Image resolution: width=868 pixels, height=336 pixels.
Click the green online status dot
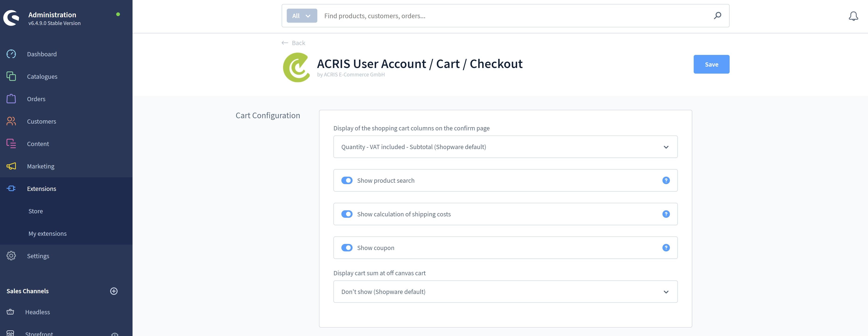click(x=118, y=14)
